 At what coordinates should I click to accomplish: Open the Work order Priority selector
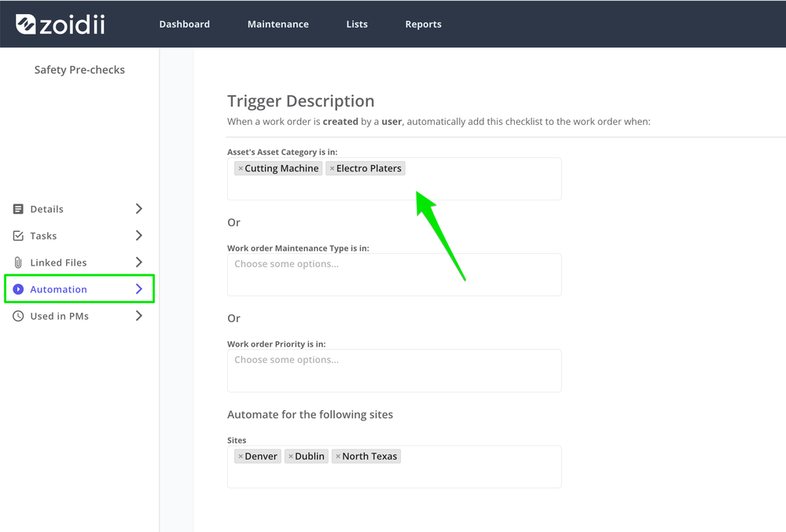point(394,371)
